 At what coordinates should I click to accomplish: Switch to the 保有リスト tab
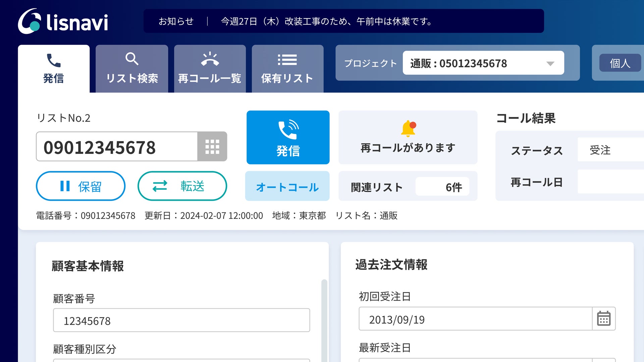click(287, 69)
